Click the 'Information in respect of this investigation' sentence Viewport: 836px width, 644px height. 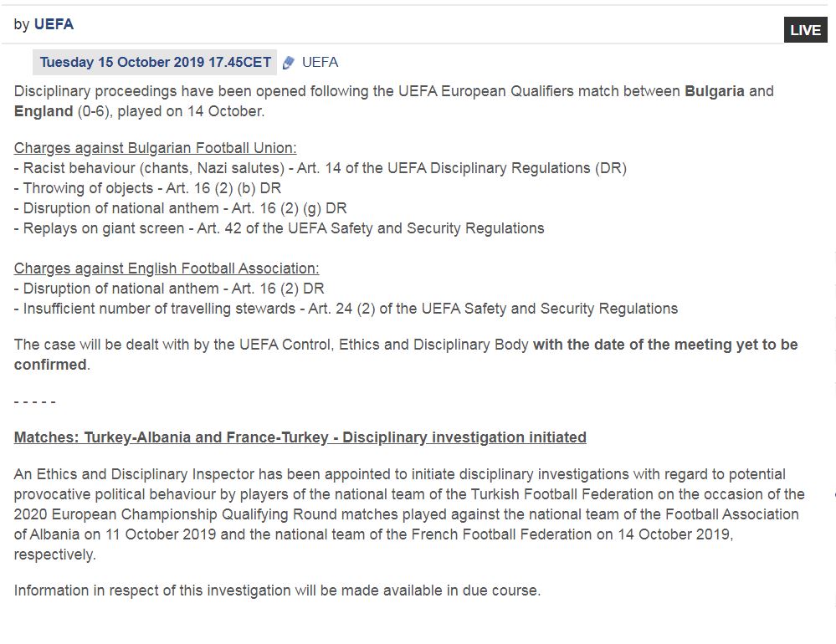click(277, 590)
